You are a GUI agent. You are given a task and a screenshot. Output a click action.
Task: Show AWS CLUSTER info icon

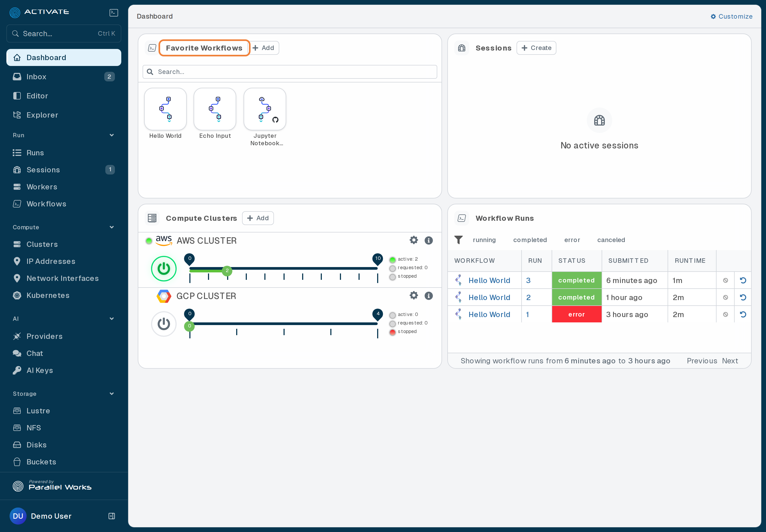429,240
